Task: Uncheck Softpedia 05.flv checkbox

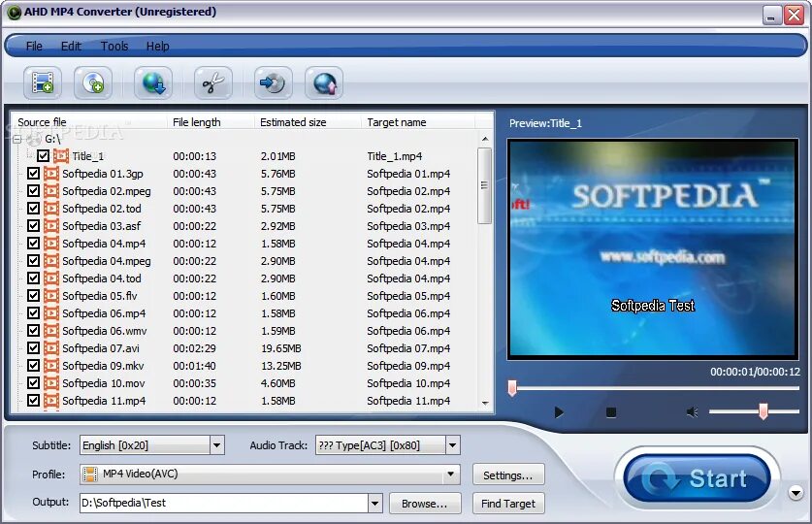Action: coord(33,296)
